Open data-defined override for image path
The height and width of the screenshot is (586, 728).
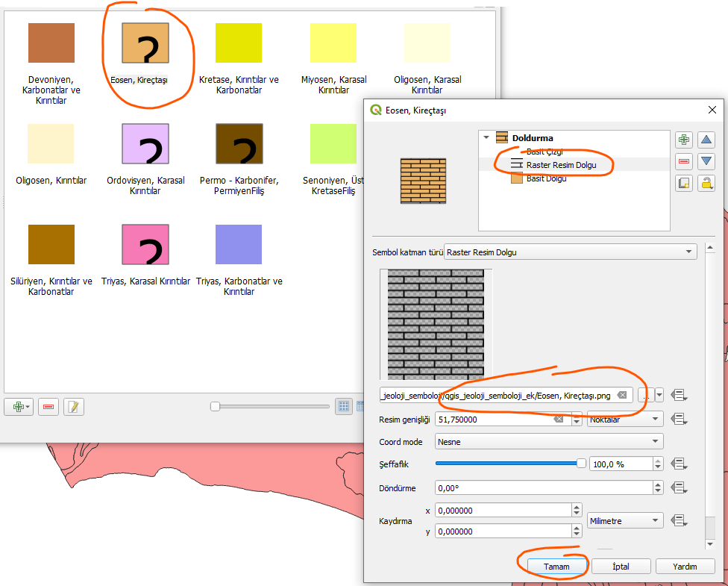(678, 395)
